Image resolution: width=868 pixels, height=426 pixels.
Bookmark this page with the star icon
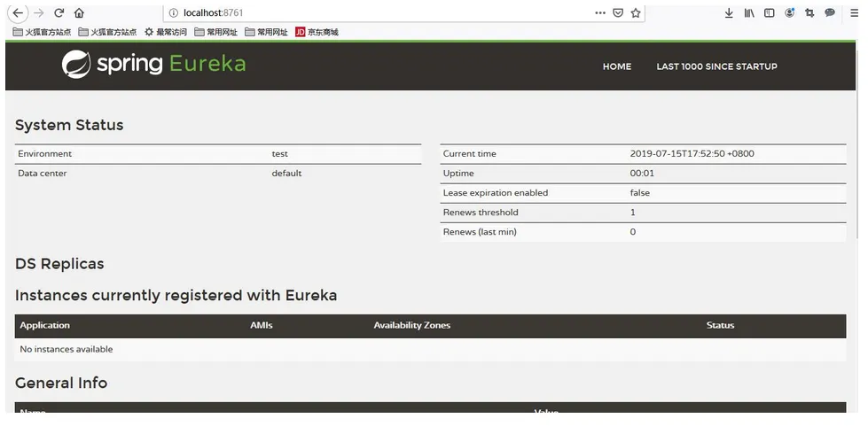tap(636, 12)
